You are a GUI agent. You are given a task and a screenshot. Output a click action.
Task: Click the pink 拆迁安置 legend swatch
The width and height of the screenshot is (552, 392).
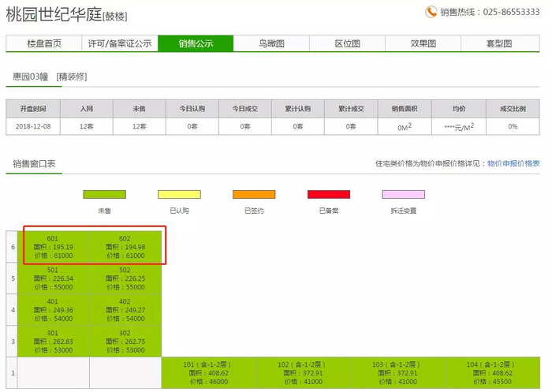click(x=403, y=194)
